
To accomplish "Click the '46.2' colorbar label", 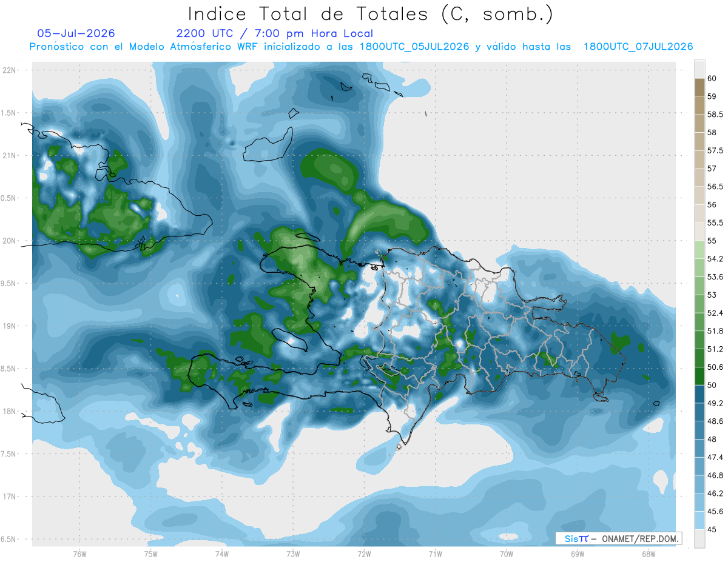I will [x=715, y=493].
